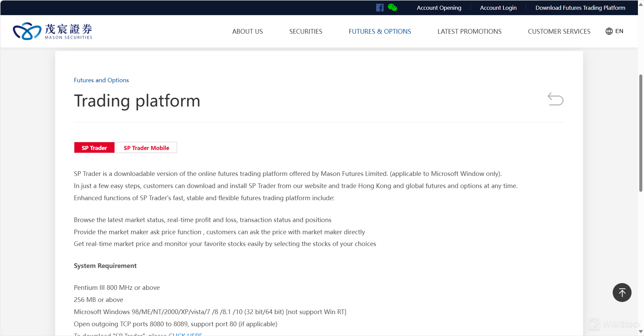Viewport: 644px width, 336px height.
Task: Click the Mason Securities logo
Action: [53, 31]
